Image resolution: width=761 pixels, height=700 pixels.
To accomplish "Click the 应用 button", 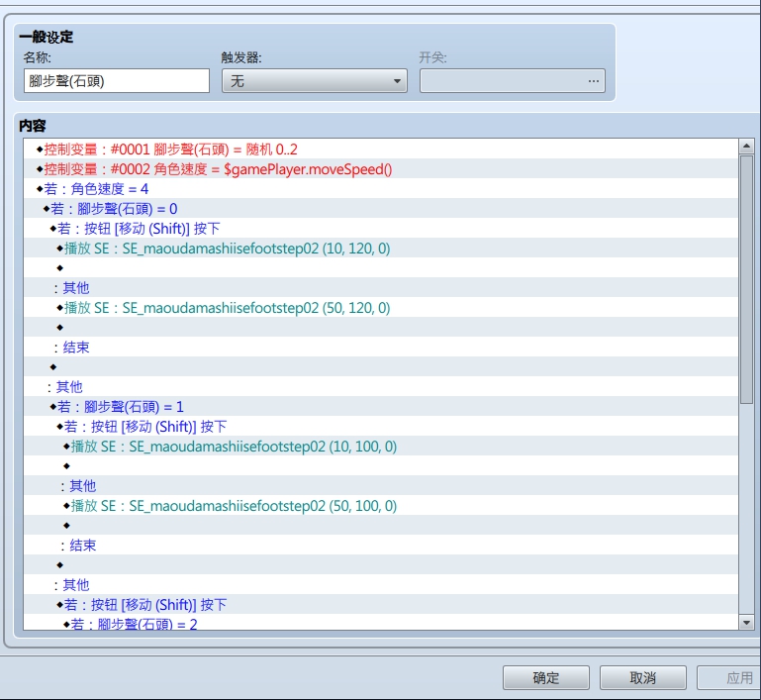I will point(729,677).
